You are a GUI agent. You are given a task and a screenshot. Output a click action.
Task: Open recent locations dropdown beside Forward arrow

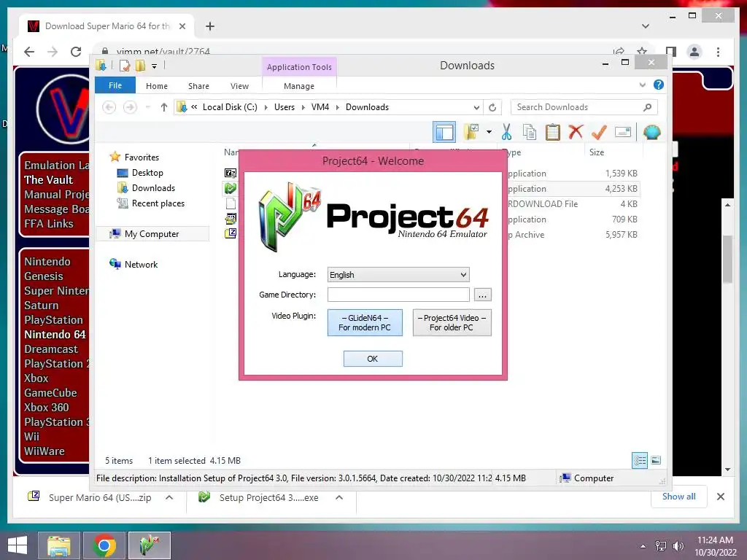148,107
